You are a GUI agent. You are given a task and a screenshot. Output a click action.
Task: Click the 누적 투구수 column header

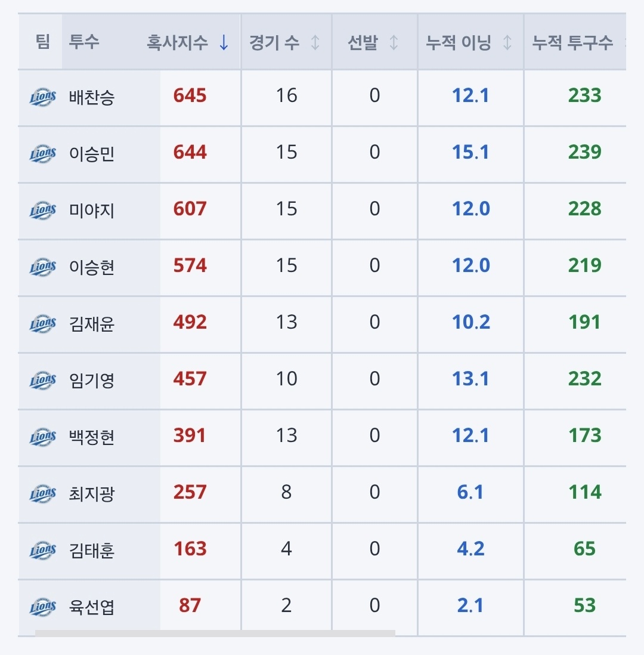(x=572, y=42)
